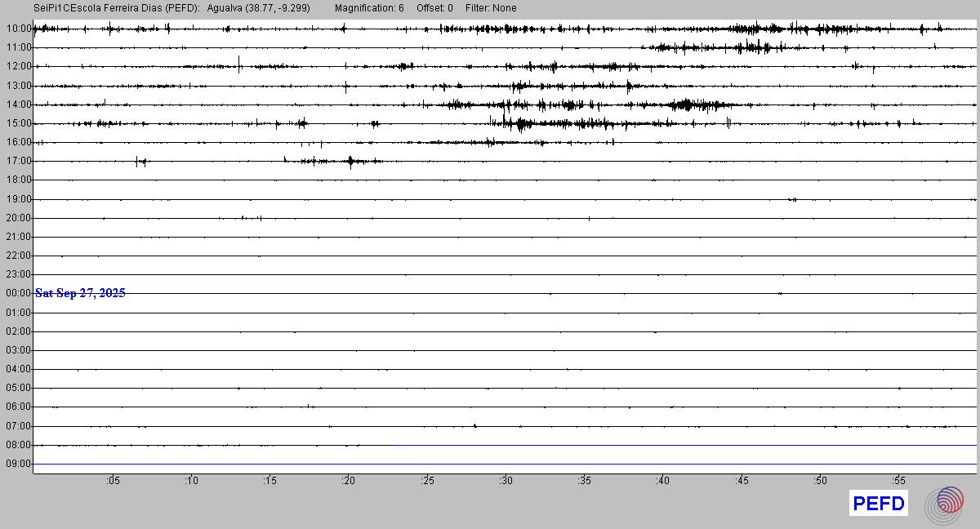The image size is (980, 529).
Task: Select the 23:00 hour row label
Action: click(x=18, y=274)
